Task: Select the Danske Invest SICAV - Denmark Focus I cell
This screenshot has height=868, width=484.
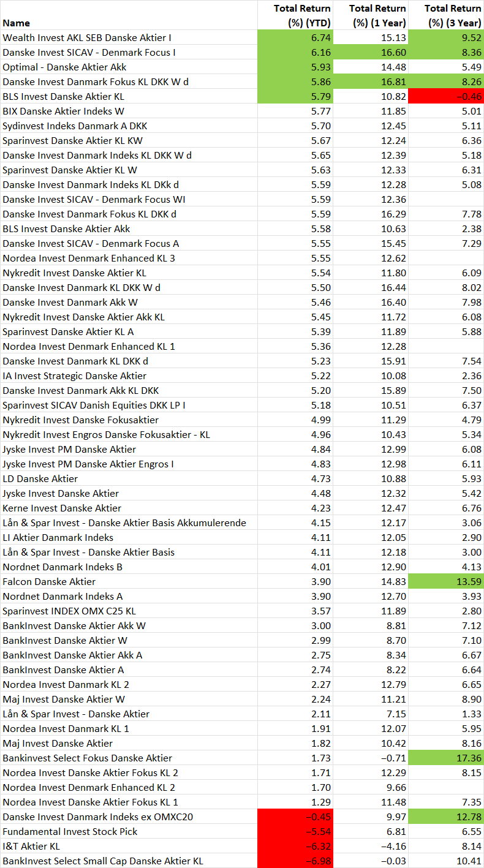Action: point(129,52)
